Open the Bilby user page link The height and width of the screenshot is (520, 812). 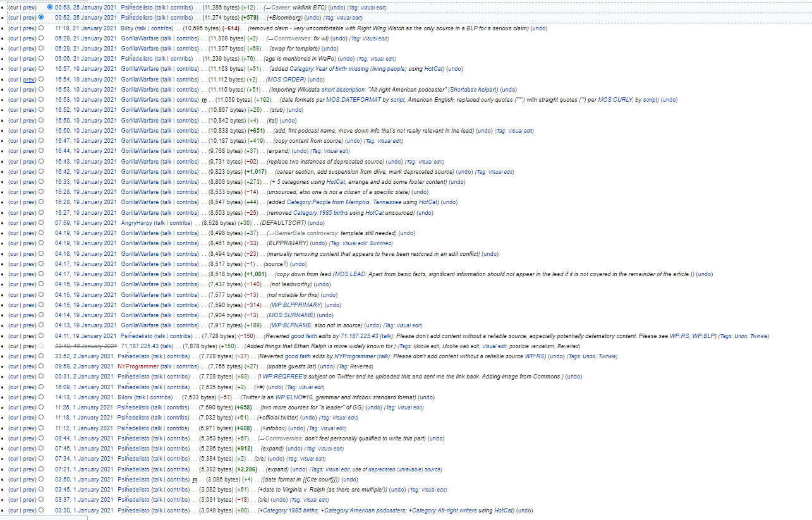point(127,28)
